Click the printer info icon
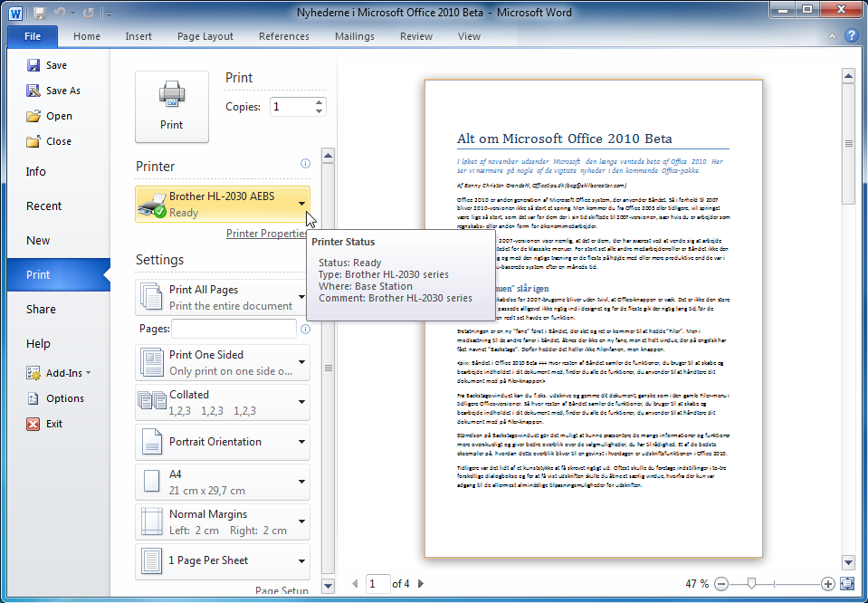Viewport: 868px width, 603px height. tap(305, 164)
